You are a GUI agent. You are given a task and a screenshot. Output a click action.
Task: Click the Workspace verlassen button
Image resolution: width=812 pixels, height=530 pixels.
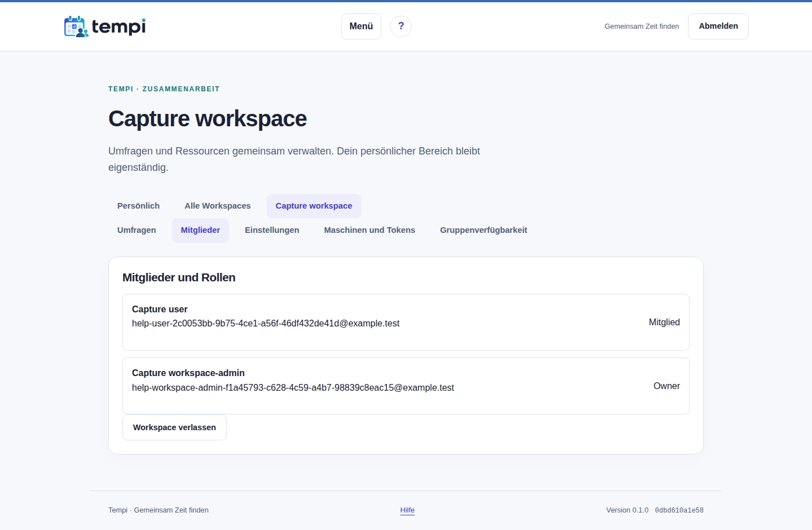[174, 427]
